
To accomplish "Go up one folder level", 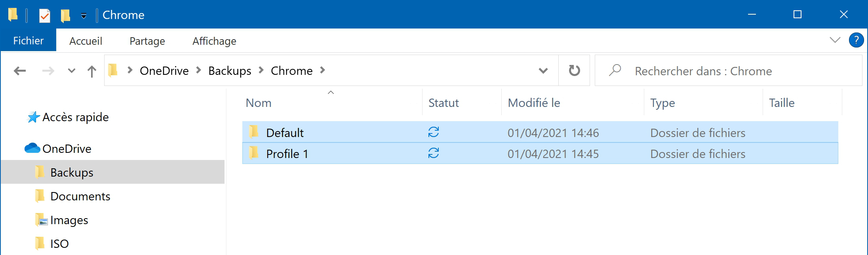I will (91, 71).
